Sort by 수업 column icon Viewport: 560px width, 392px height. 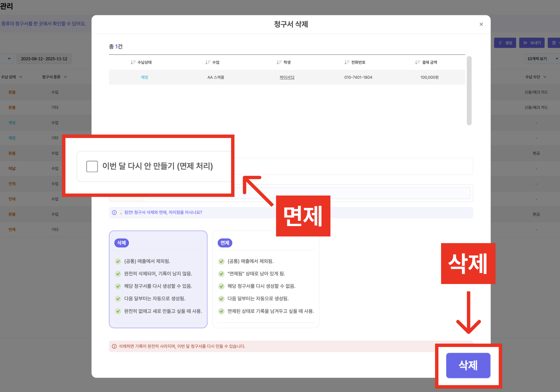[208, 62]
